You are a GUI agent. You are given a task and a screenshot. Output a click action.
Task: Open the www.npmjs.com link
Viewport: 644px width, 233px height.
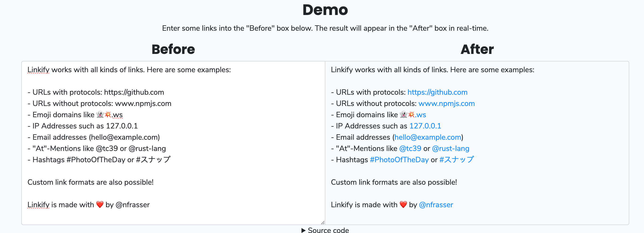click(446, 104)
